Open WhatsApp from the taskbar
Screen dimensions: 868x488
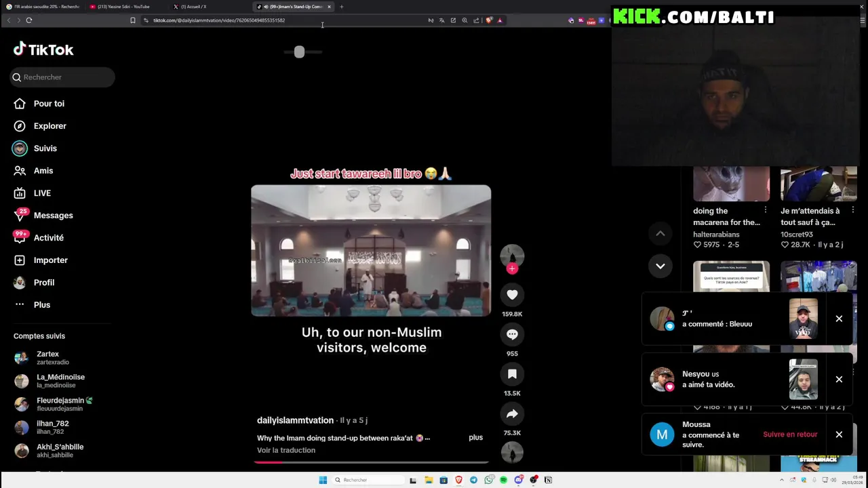pyautogui.click(x=488, y=480)
